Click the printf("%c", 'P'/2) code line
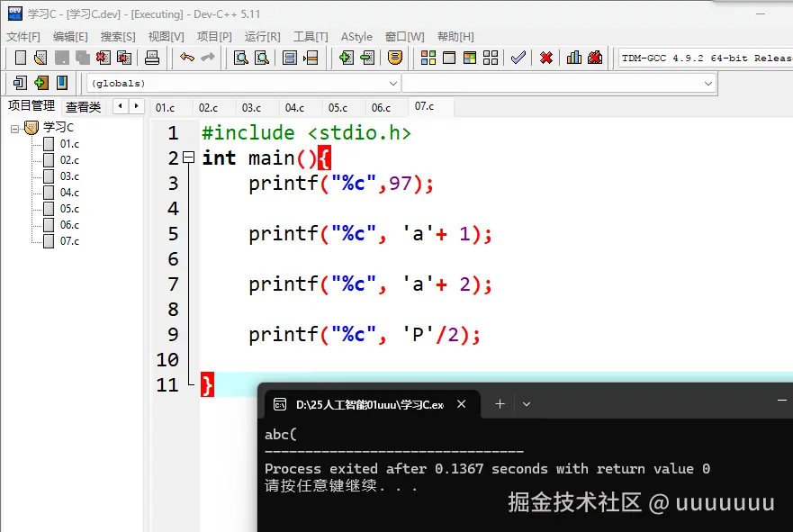This screenshot has height=532, width=793. pos(365,335)
